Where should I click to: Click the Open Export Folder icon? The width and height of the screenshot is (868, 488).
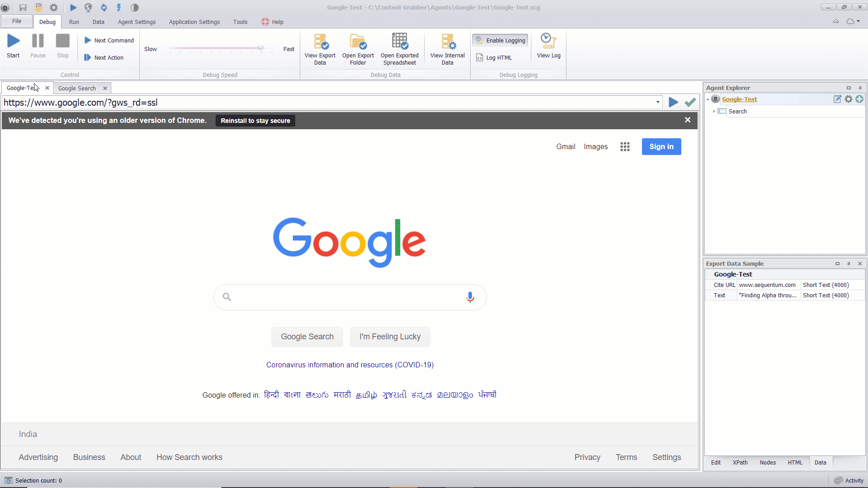pyautogui.click(x=358, y=48)
